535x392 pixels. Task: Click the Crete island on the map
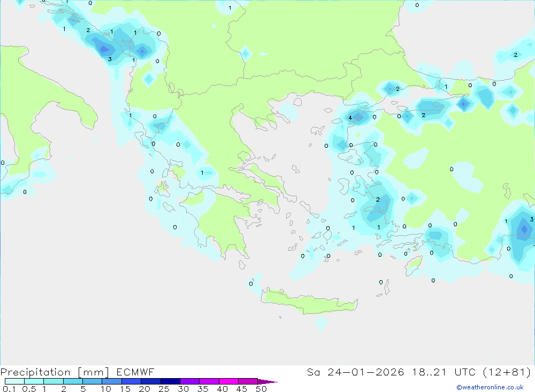(x=309, y=302)
